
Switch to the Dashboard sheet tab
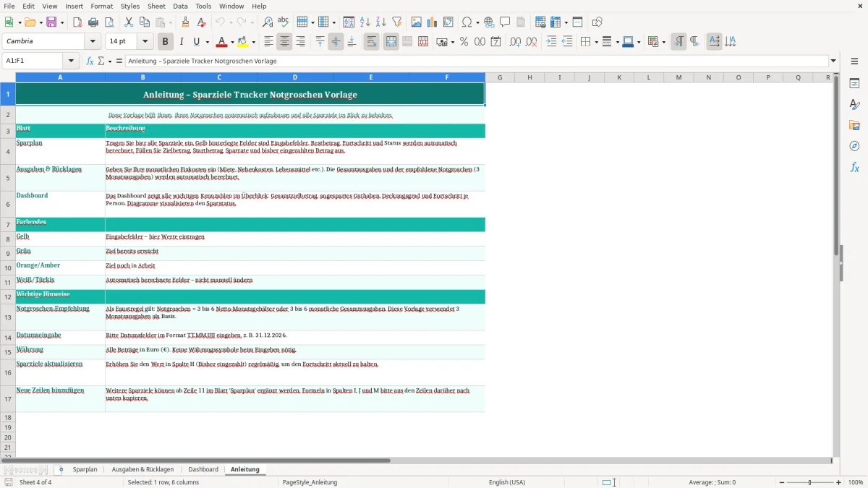pos(203,469)
